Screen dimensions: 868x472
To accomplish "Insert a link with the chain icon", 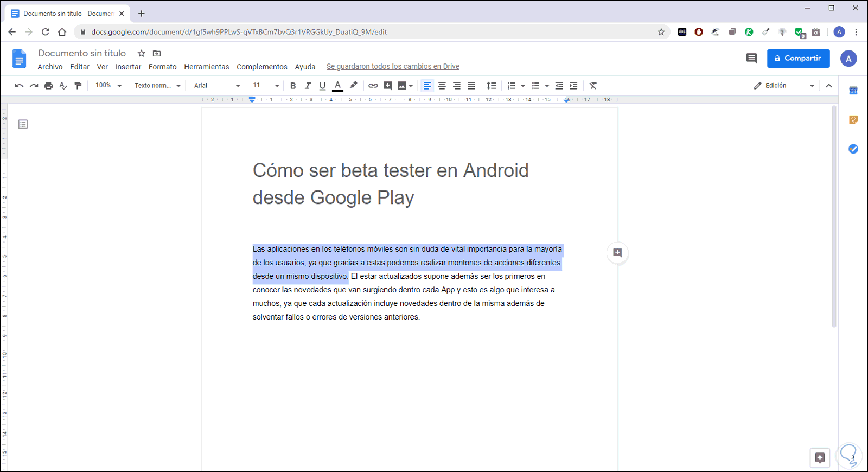I will [373, 86].
